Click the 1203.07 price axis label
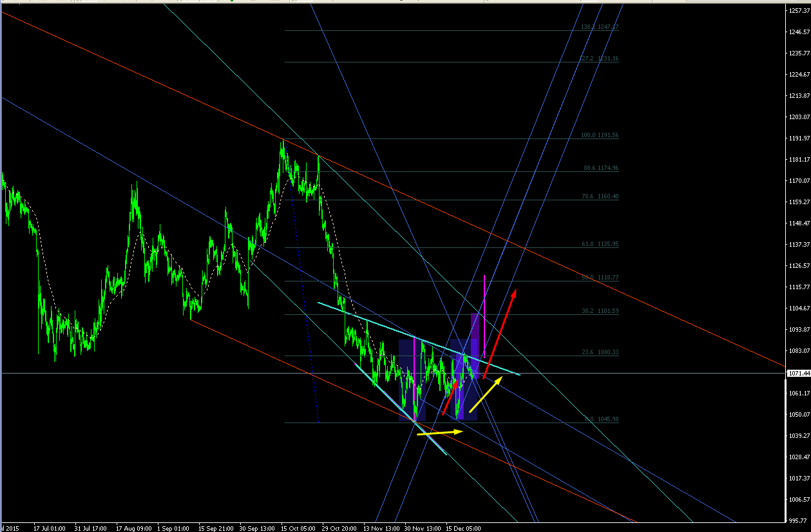This screenshot has height=532, width=811. 799,117
